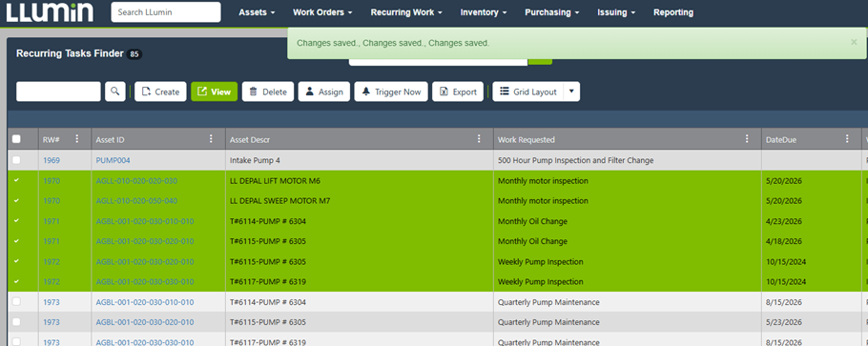Open the Inventory menu
Screen dimensions: 868x346
pos(484,12)
